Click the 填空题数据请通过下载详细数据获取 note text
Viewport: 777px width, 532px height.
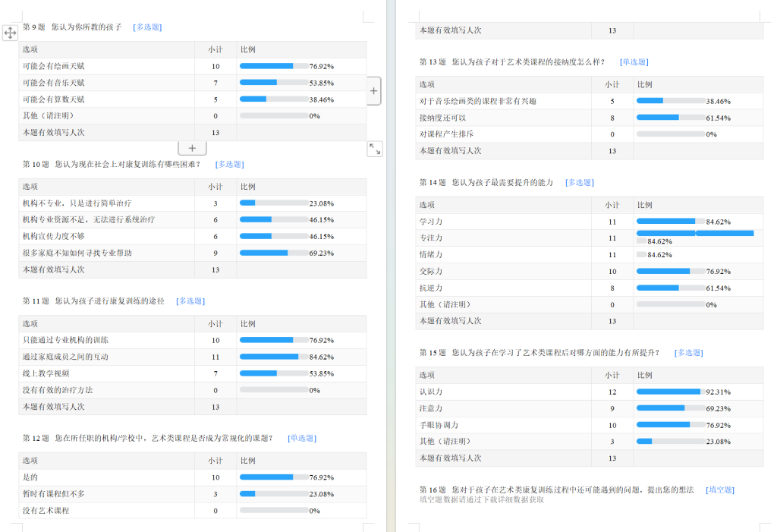(481, 499)
